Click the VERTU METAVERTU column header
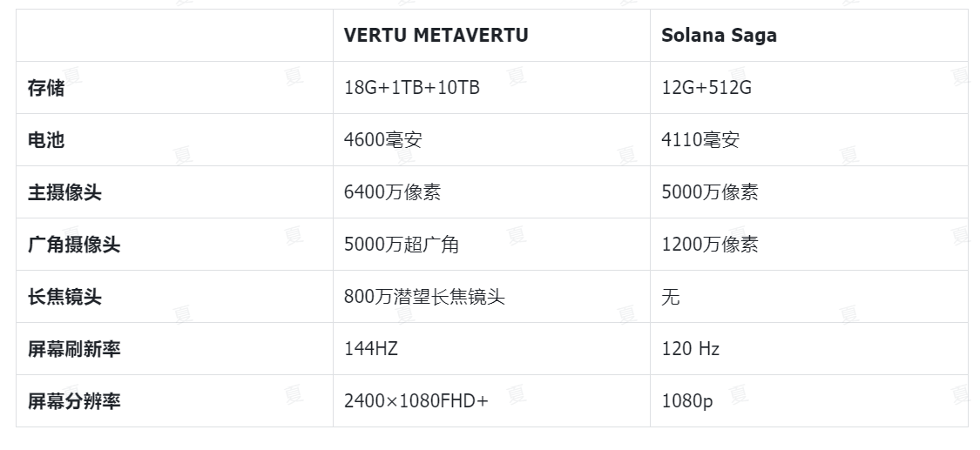The width and height of the screenshot is (980, 450). pyautogui.click(x=436, y=35)
